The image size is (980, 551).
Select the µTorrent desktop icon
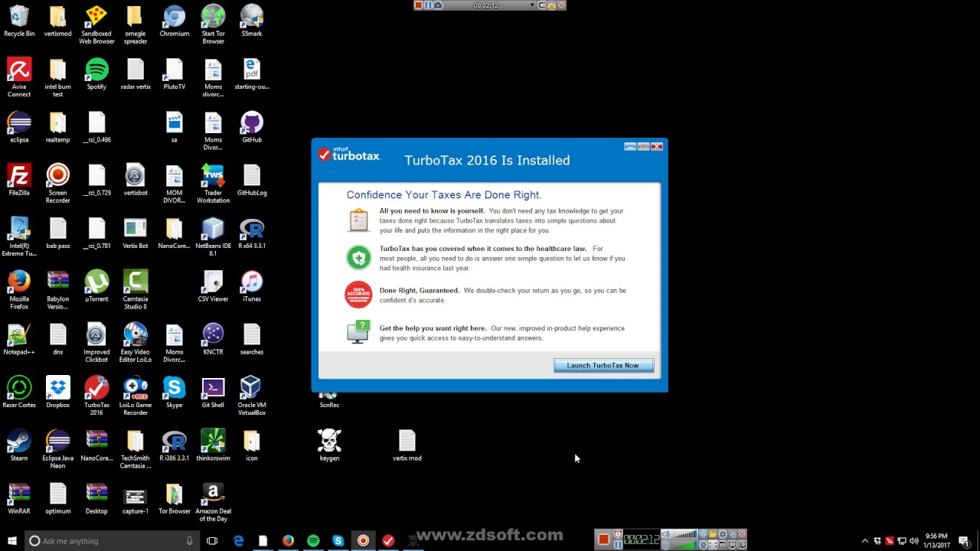click(96, 285)
